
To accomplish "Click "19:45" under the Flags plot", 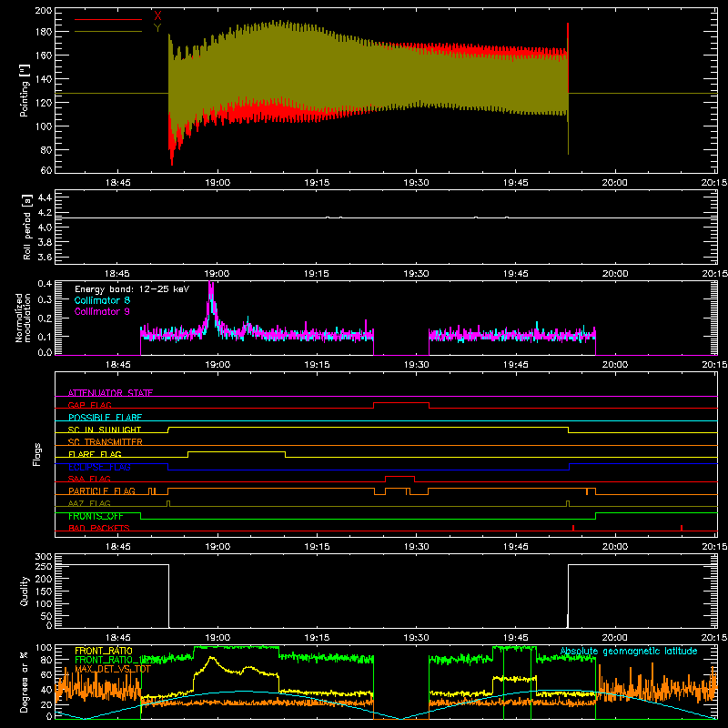I will coord(515,547).
